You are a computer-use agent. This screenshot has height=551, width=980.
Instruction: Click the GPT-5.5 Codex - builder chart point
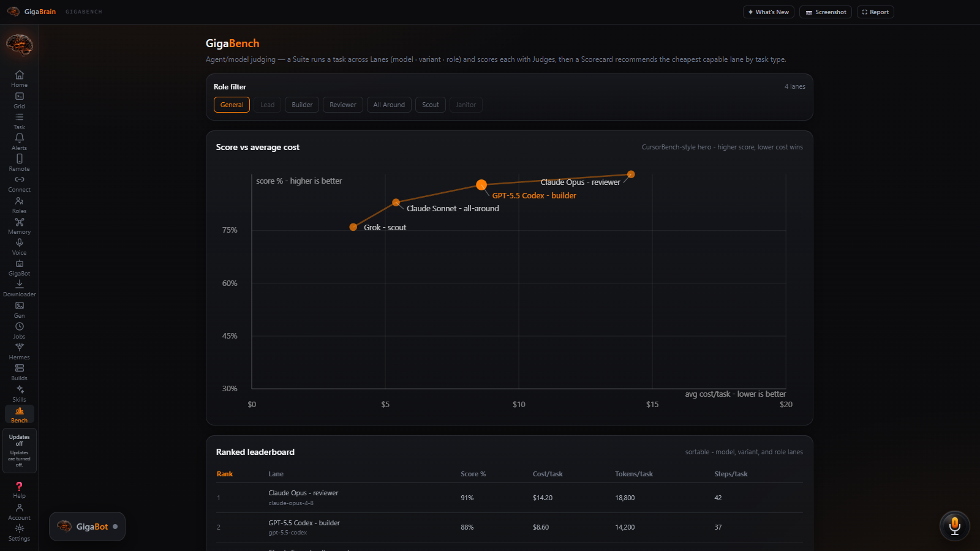point(481,185)
